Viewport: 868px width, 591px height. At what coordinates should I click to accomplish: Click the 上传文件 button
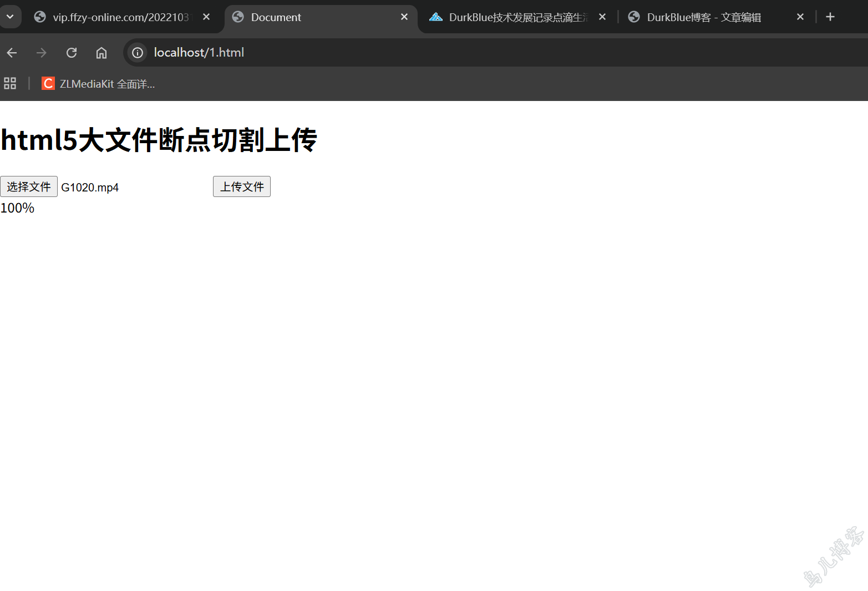coord(241,186)
